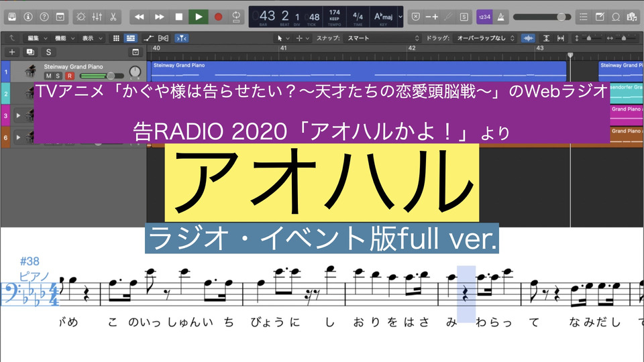Rewind the playhead

140,17
